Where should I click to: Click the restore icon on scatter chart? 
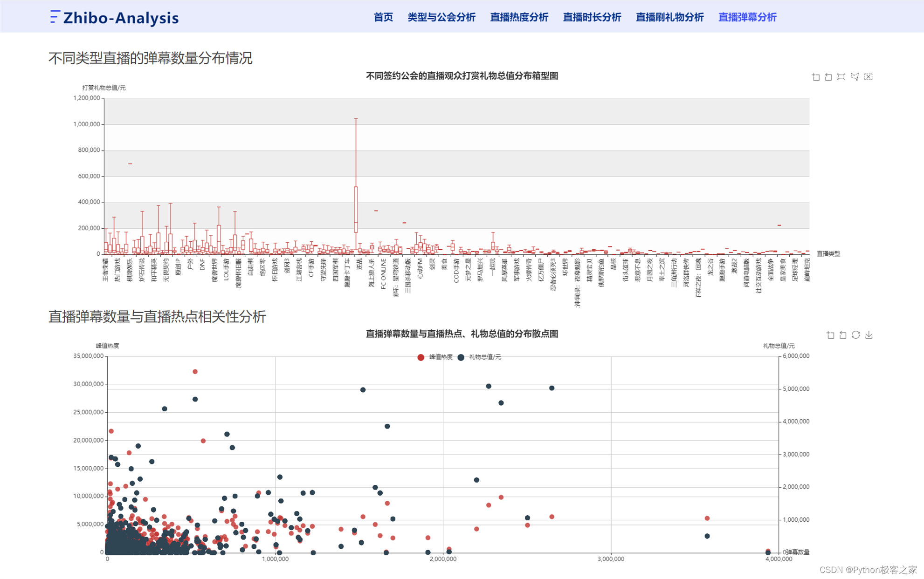855,335
